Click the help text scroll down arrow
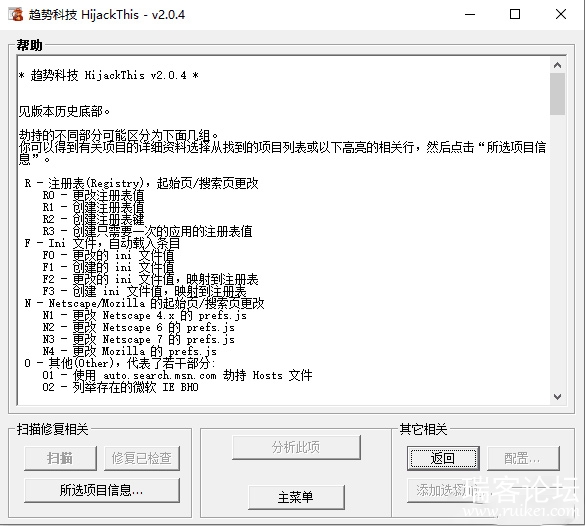 click(x=557, y=396)
